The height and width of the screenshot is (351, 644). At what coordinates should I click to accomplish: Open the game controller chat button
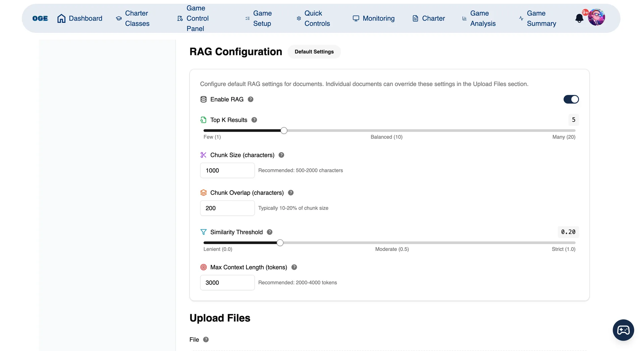click(623, 330)
